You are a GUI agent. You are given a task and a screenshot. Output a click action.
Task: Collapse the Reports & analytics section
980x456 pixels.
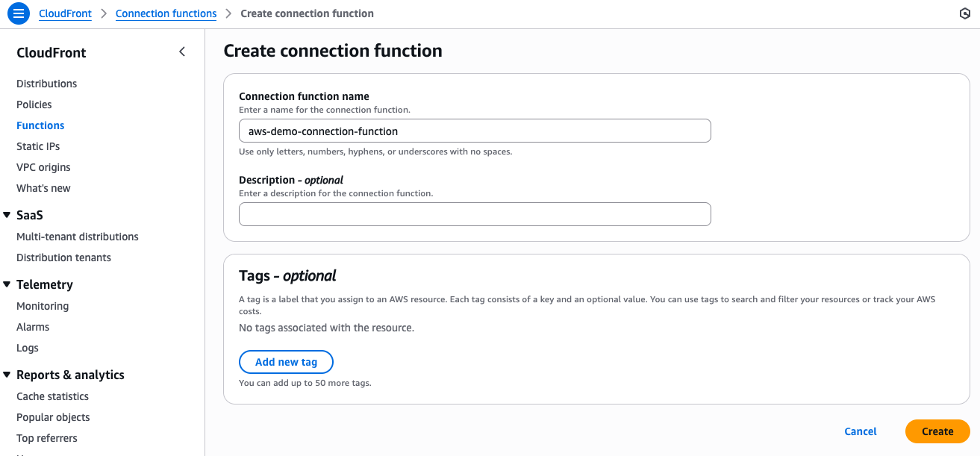[x=7, y=375]
